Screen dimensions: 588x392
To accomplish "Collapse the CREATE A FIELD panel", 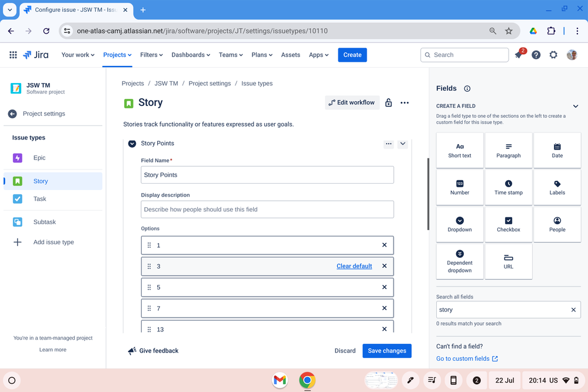I will 575,106.
